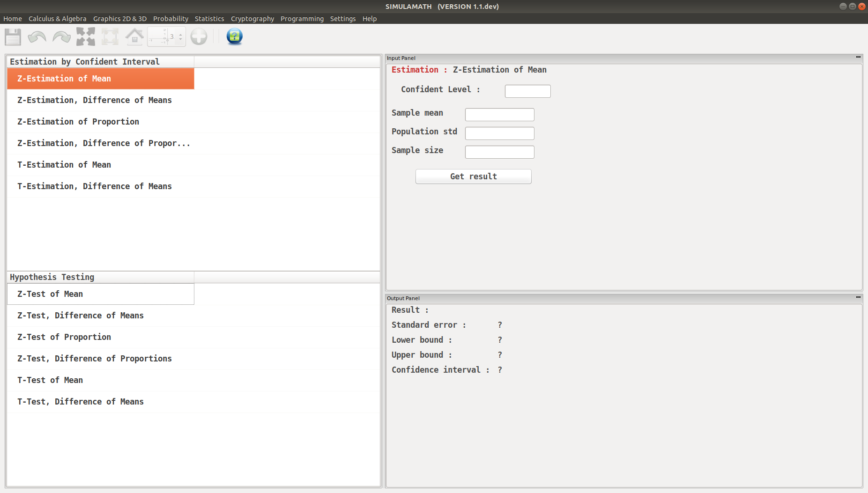Screen dimensions: 868x493
Task: Click the Get result button
Action: [474, 177]
